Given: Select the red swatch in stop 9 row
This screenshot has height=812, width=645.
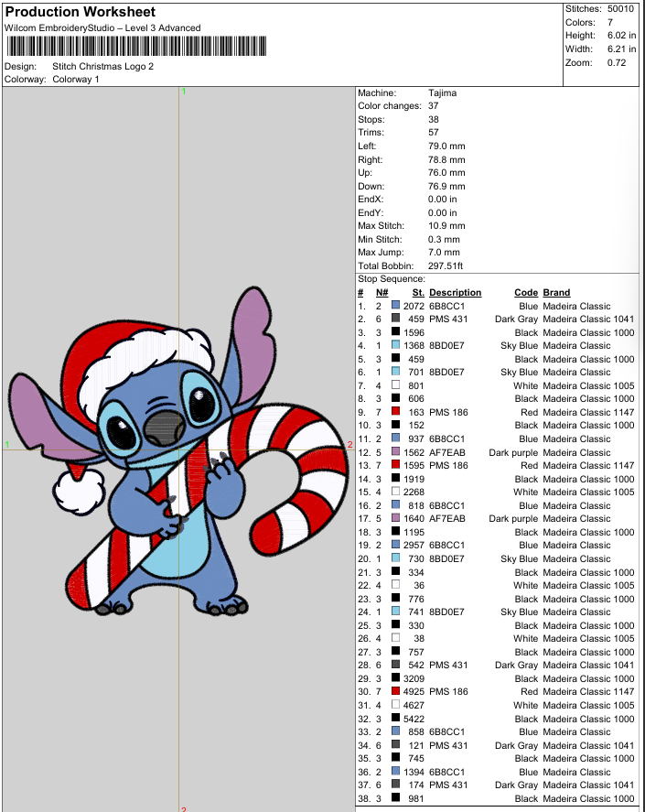Looking at the screenshot, I should click(x=395, y=412).
